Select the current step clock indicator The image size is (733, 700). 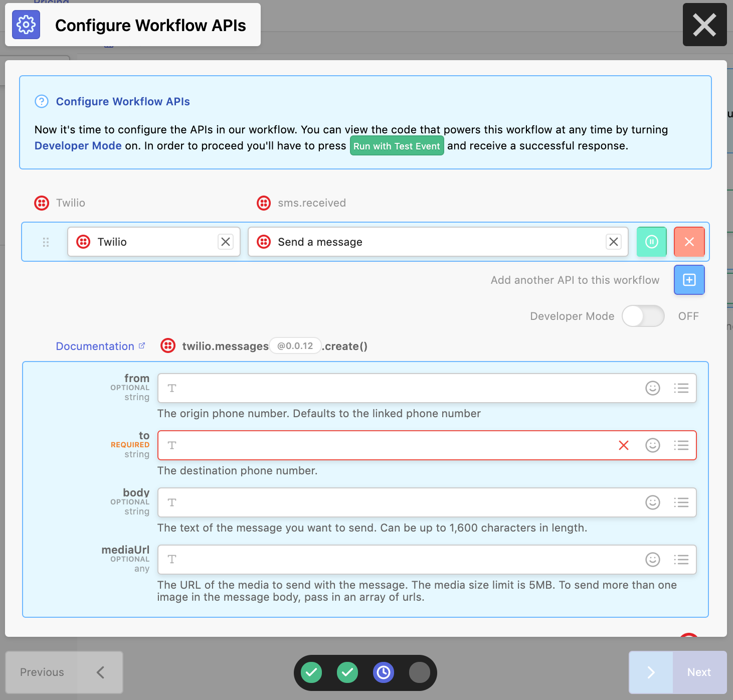pyautogui.click(x=384, y=672)
